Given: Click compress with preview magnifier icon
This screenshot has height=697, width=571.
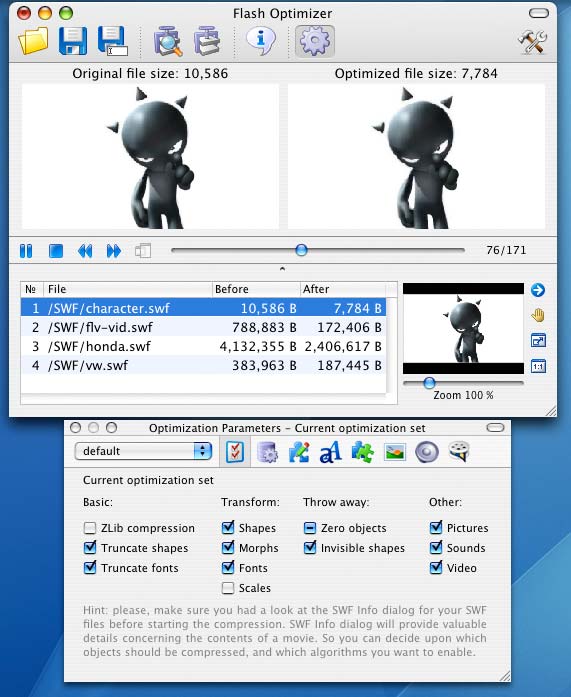Looking at the screenshot, I should pos(168,41).
